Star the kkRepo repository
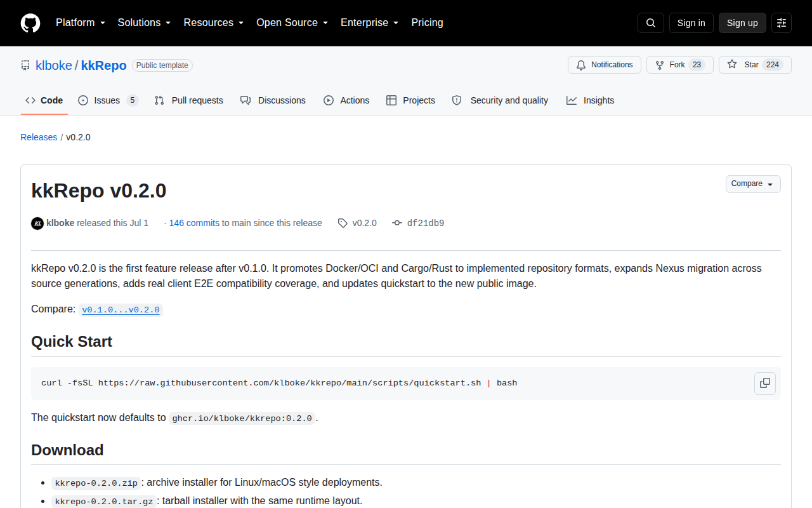This screenshot has width=812, height=508. coord(755,65)
